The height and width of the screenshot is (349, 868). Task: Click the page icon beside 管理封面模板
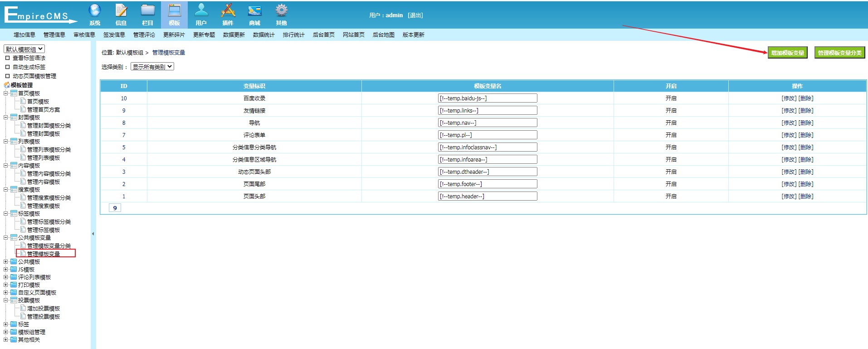23,133
